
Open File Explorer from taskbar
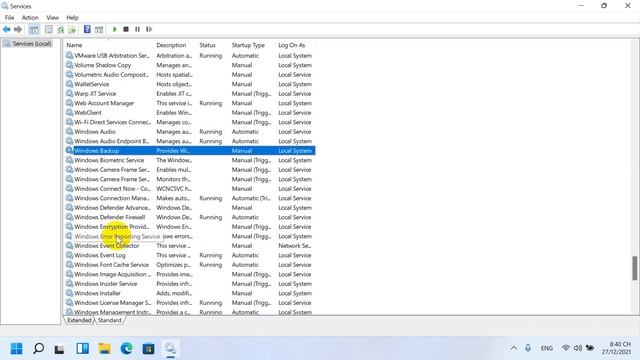104,349
